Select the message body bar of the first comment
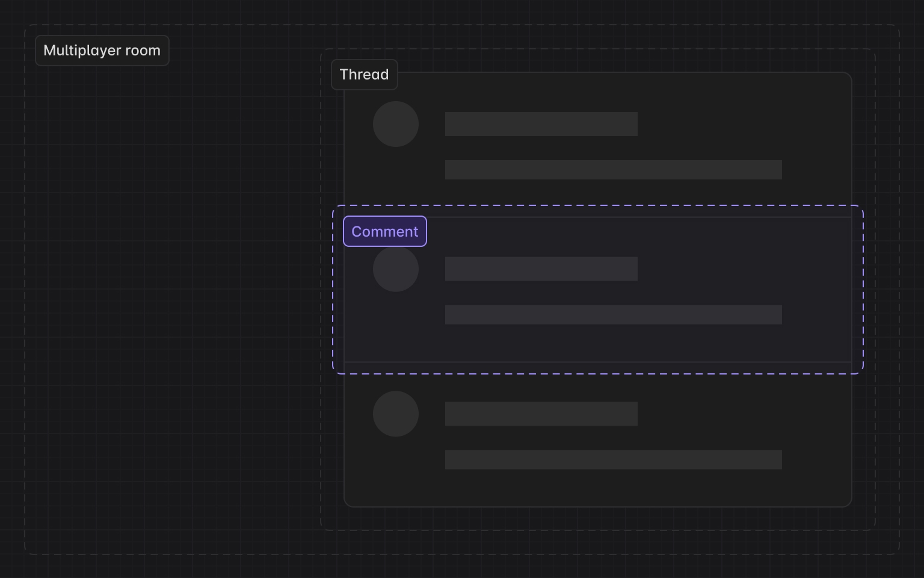 [x=613, y=169]
